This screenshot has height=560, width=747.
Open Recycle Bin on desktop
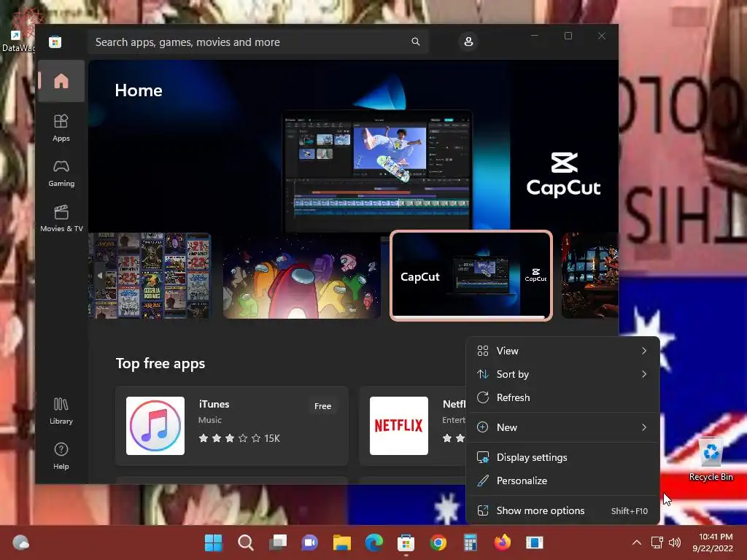click(x=711, y=459)
